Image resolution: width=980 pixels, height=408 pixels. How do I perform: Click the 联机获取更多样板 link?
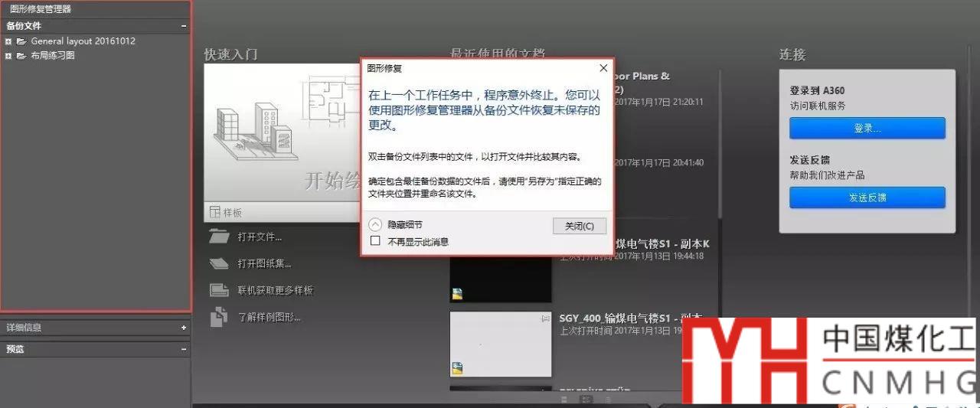click(x=275, y=291)
